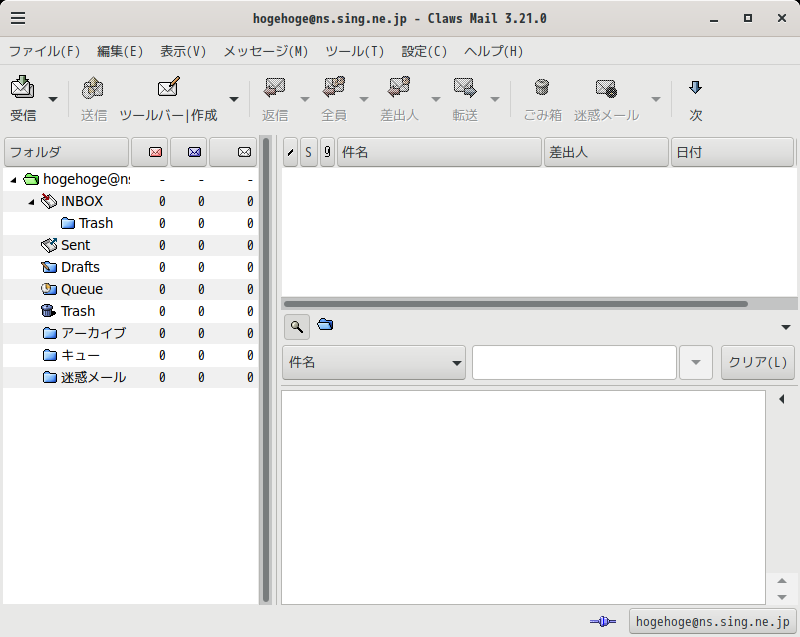Click the Forward (転送) toolbar icon
The height and width of the screenshot is (637, 800).
pos(465,87)
